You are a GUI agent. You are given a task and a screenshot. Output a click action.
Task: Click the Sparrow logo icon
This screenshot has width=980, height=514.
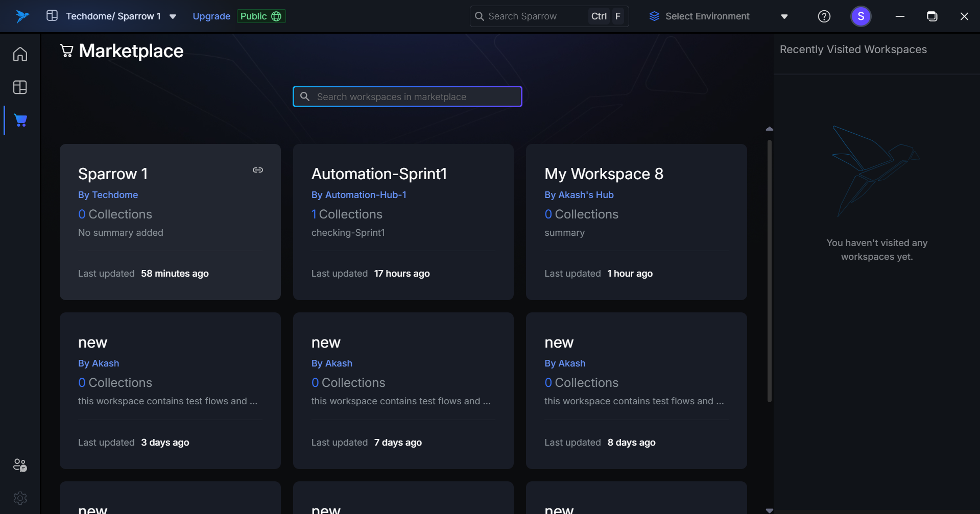click(x=22, y=16)
